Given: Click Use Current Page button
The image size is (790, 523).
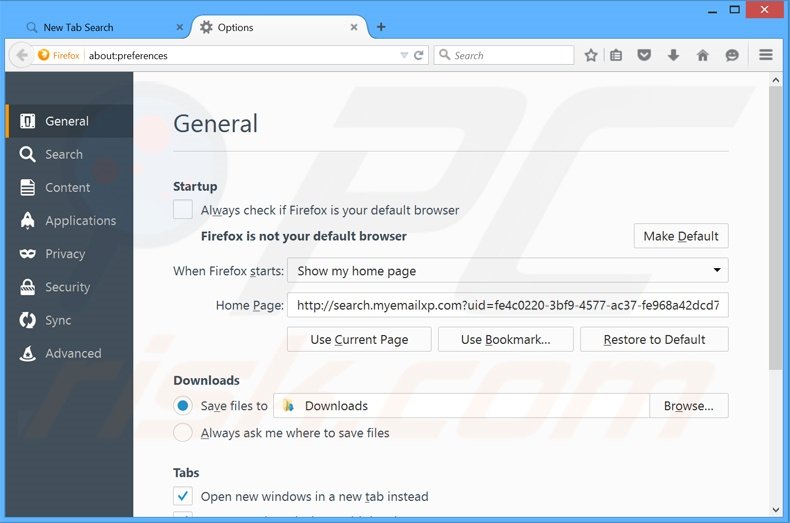Looking at the screenshot, I should (359, 339).
